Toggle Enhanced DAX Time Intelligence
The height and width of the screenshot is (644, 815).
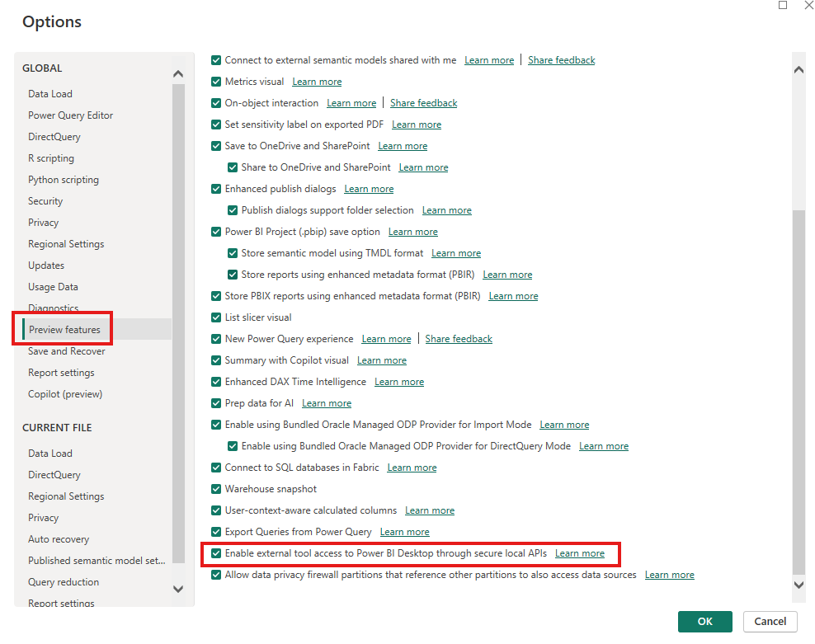(216, 382)
